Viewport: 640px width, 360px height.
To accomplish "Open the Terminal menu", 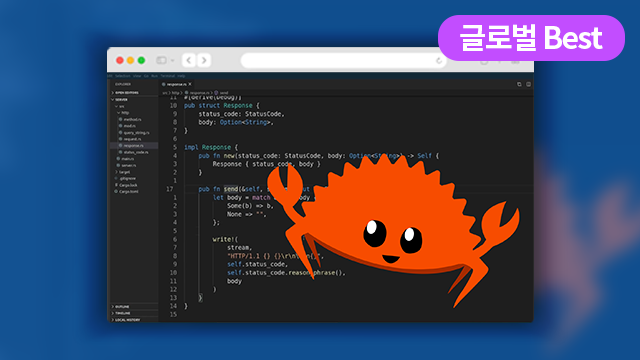I will coord(167,76).
